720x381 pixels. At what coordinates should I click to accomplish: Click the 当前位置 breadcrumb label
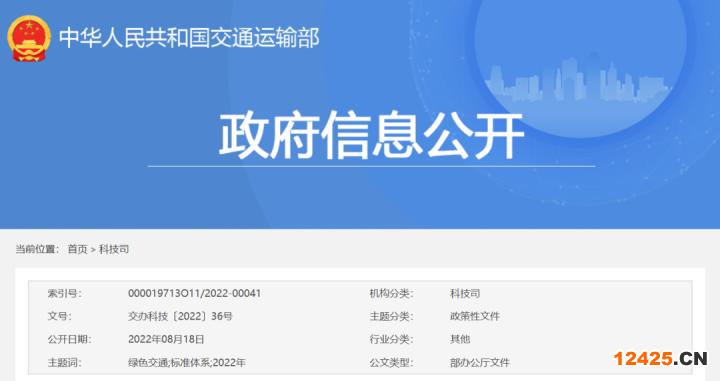(x=37, y=249)
